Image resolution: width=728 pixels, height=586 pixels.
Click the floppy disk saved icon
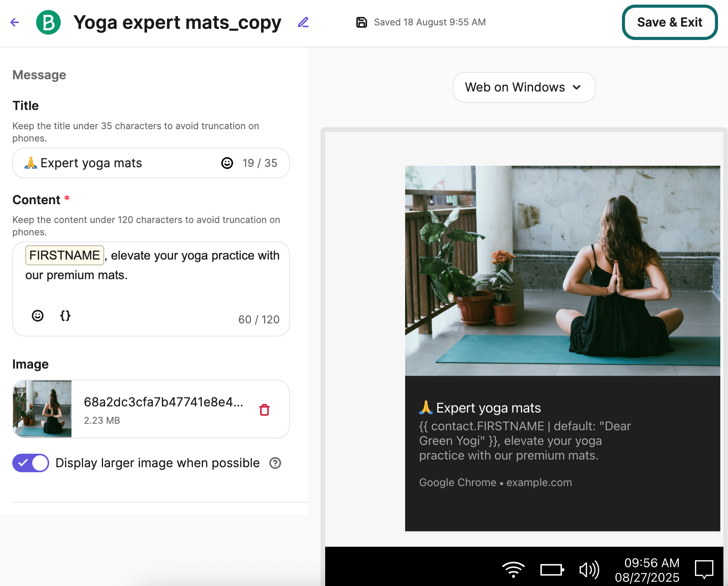(361, 22)
